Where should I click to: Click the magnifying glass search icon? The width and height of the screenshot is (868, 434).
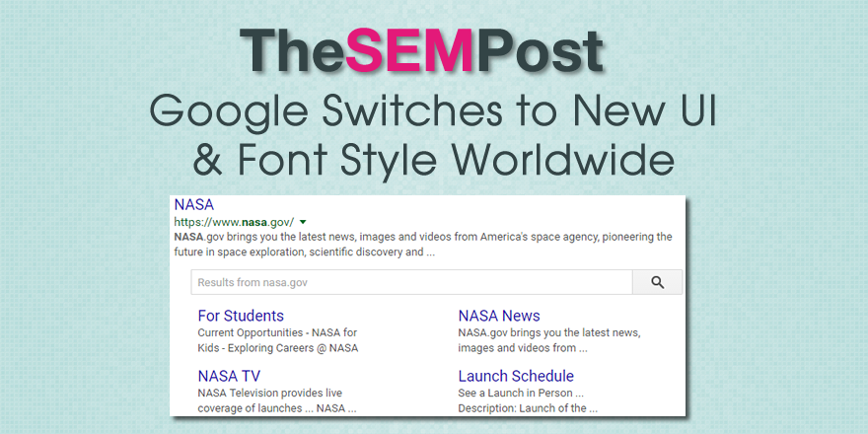pos(657,283)
